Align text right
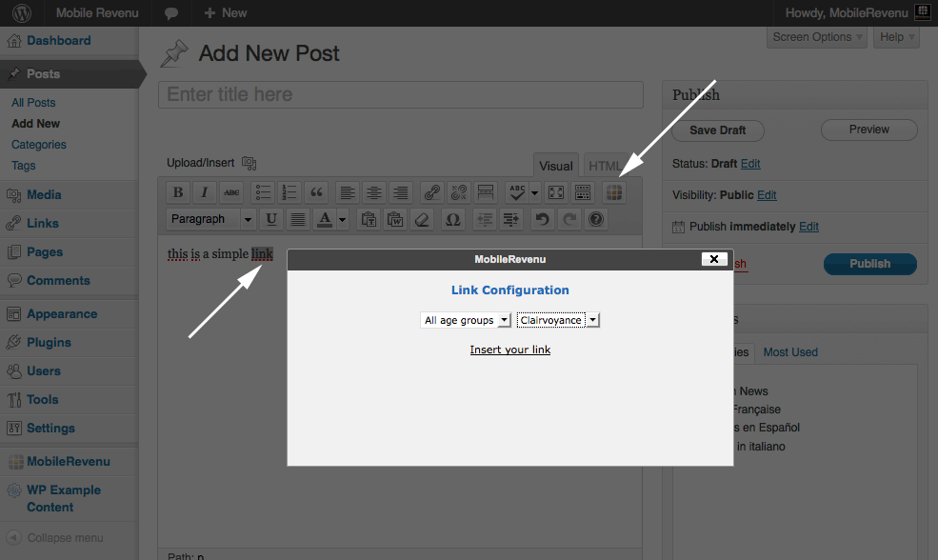 [400, 192]
